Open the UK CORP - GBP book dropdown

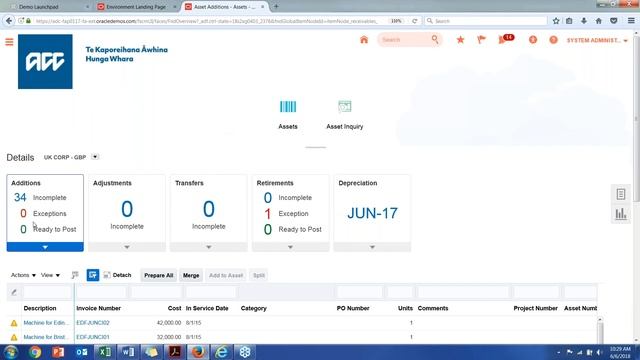pyautogui.click(x=95, y=157)
